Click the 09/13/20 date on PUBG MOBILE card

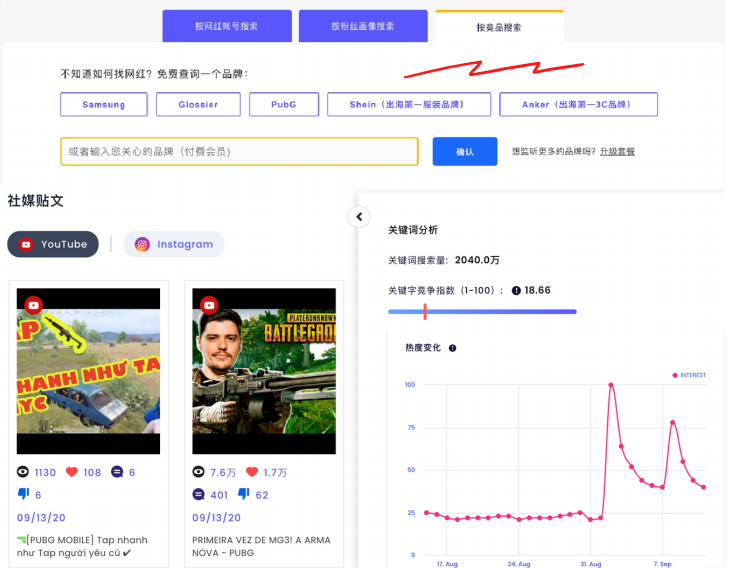41,517
